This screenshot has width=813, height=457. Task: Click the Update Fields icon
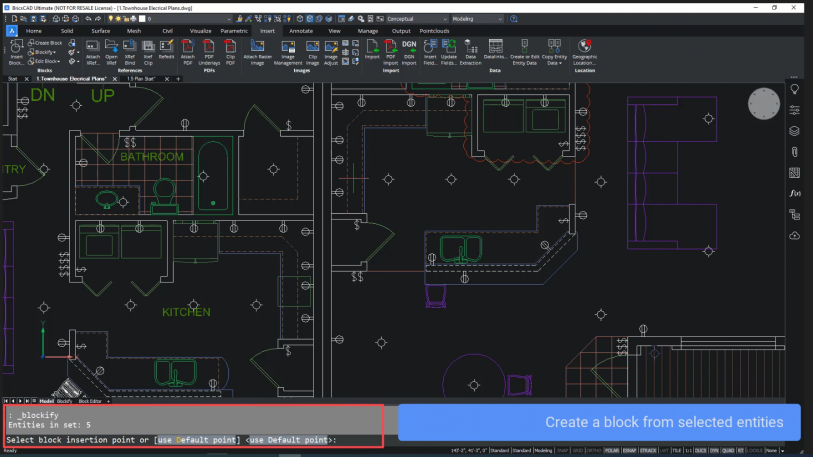coord(448,52)
